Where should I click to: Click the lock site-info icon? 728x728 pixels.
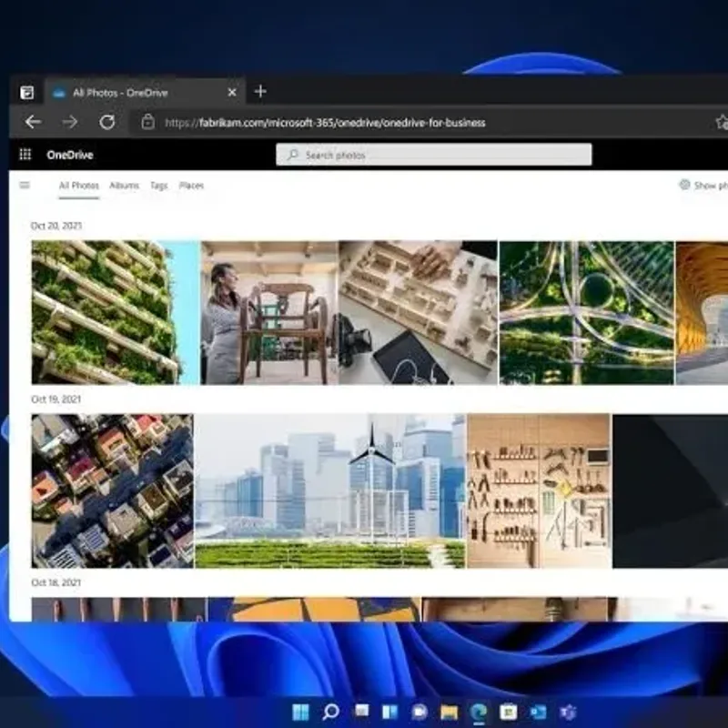pos(148,122)
